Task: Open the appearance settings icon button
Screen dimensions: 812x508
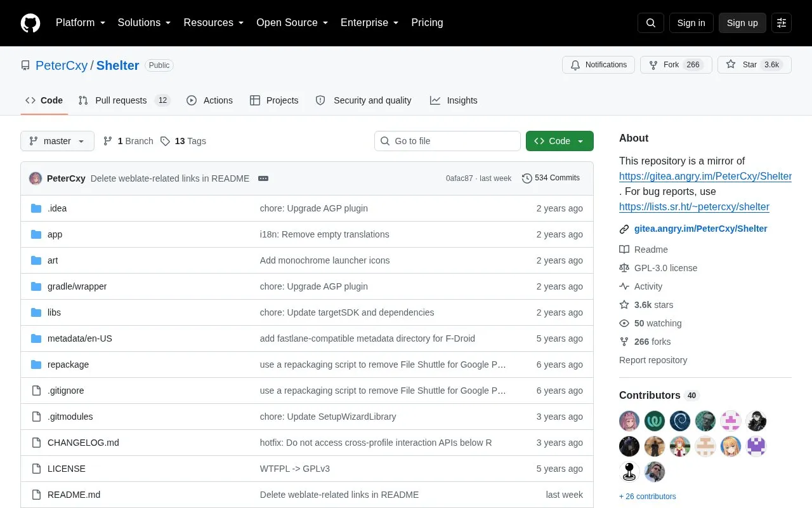Action: 782,23
